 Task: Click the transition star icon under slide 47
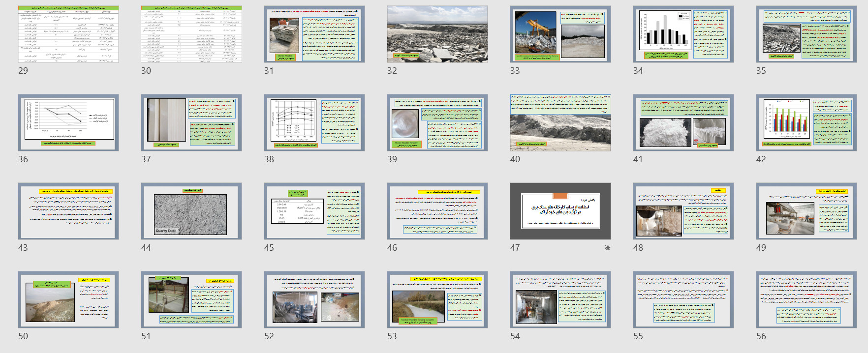(x=608, y=248)
